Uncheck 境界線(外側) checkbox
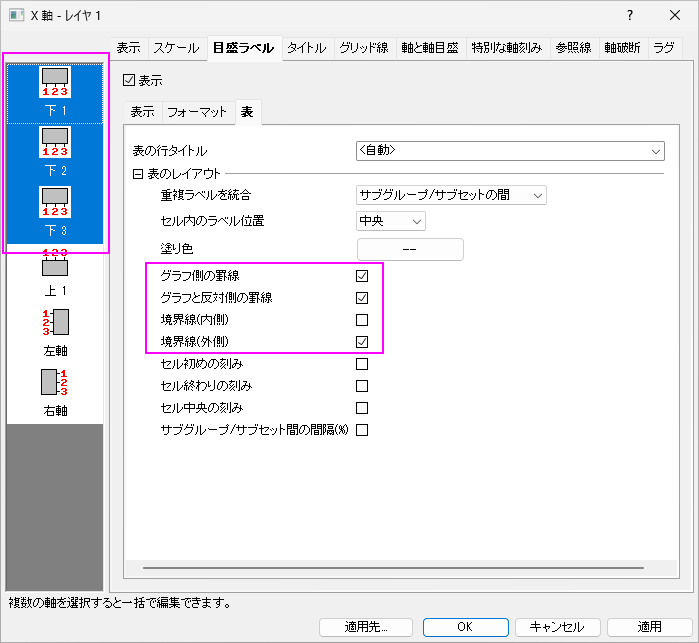 (362, 342)
